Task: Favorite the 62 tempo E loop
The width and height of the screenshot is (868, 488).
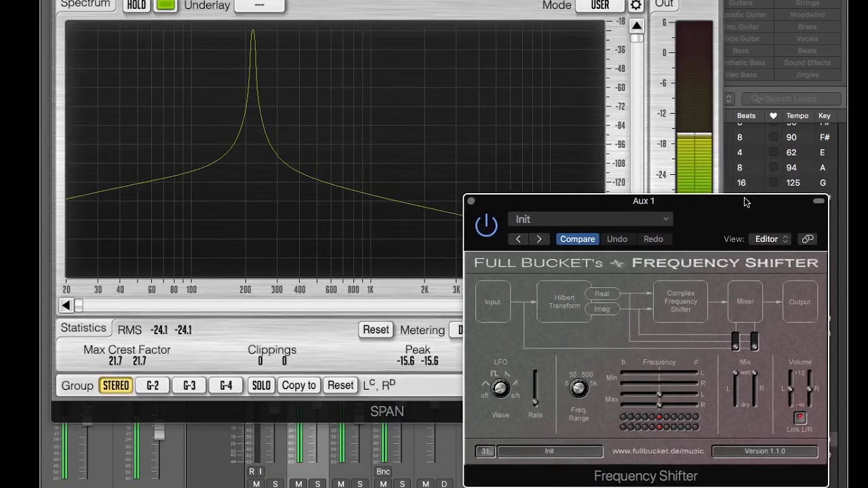Action: tap(773, 152)
